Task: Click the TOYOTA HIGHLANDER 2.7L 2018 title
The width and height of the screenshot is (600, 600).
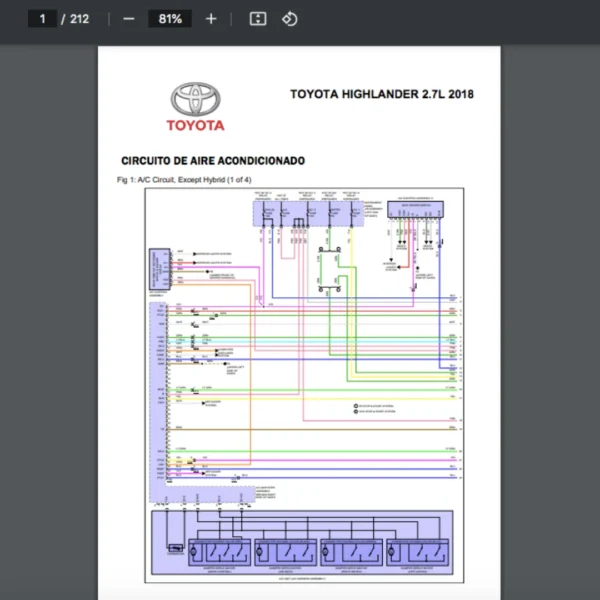Action: (x=381, y=95)
